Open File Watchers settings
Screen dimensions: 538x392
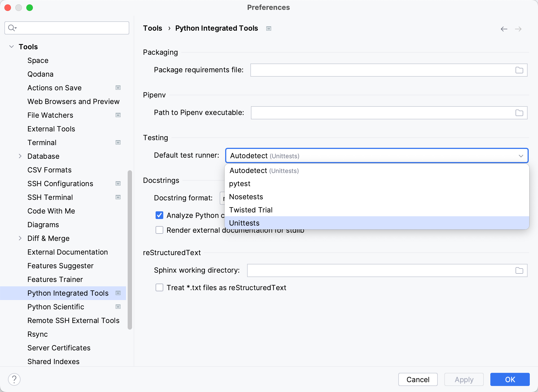point(50,115)
